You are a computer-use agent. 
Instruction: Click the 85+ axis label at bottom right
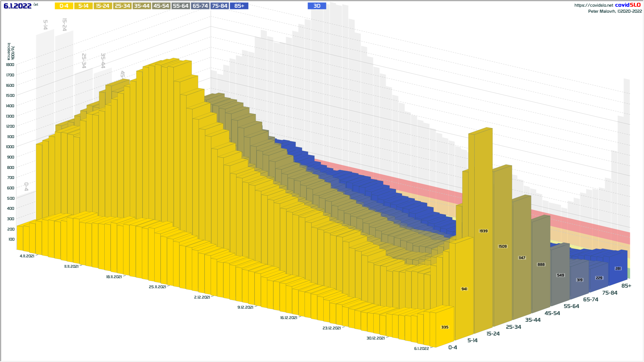(x=626, y=286)
